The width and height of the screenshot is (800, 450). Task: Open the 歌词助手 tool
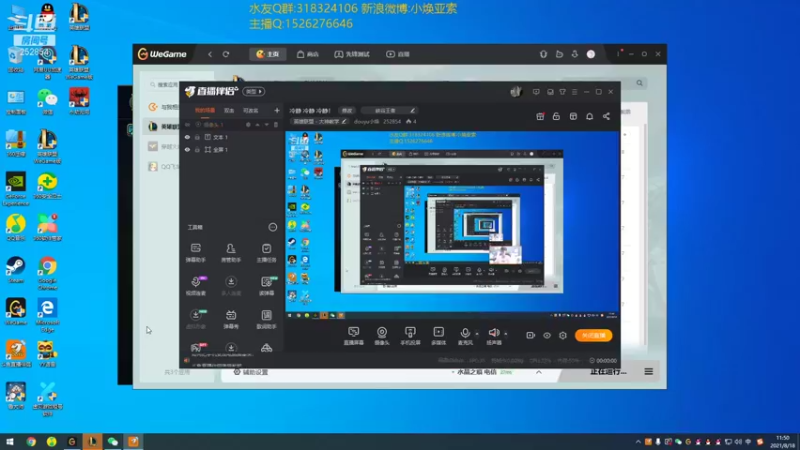266,319
